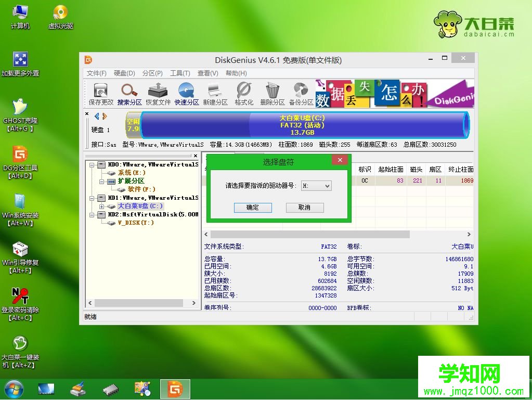Expand the 大白菜U盘(C:) tree node
The image size is (532, 400).
point(102,207)
